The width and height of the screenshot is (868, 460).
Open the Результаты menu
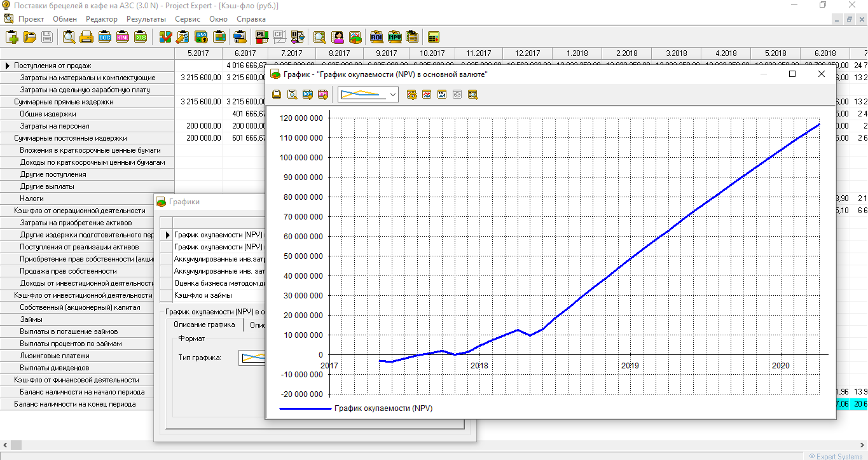146,18
